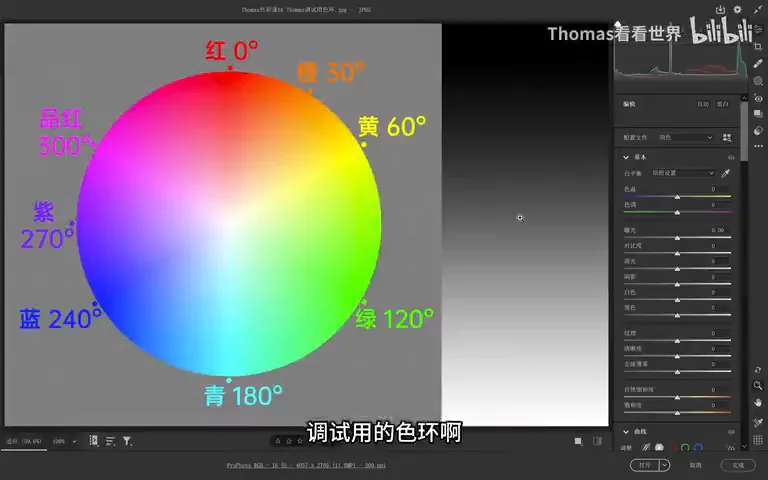Image resolution: width=768 pixels, height=480 pixels.
Task: Toggle before/after split view icon
Action: point(597,441)
